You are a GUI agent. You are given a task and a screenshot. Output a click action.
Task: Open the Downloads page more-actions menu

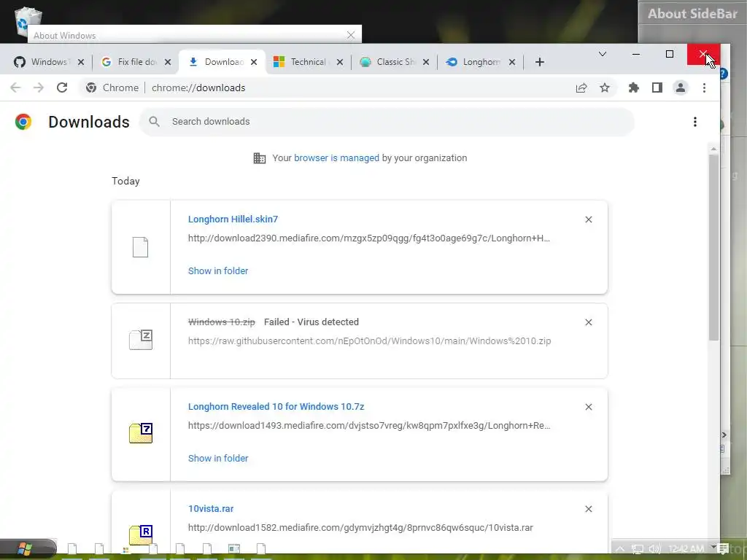click(695, 122)
